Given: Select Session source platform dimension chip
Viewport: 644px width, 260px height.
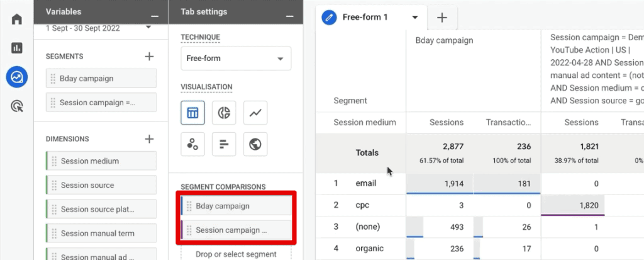Looking at the screenshot, I should [101, 210].
